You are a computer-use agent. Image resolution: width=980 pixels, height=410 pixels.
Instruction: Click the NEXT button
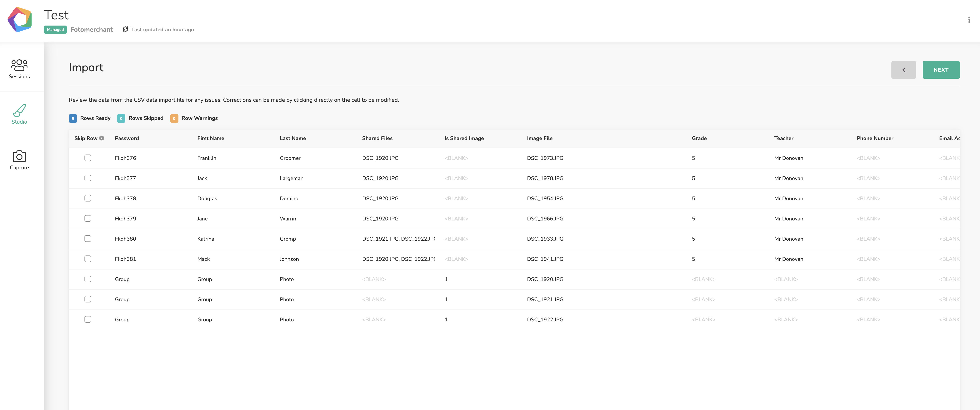pos(941,70)
